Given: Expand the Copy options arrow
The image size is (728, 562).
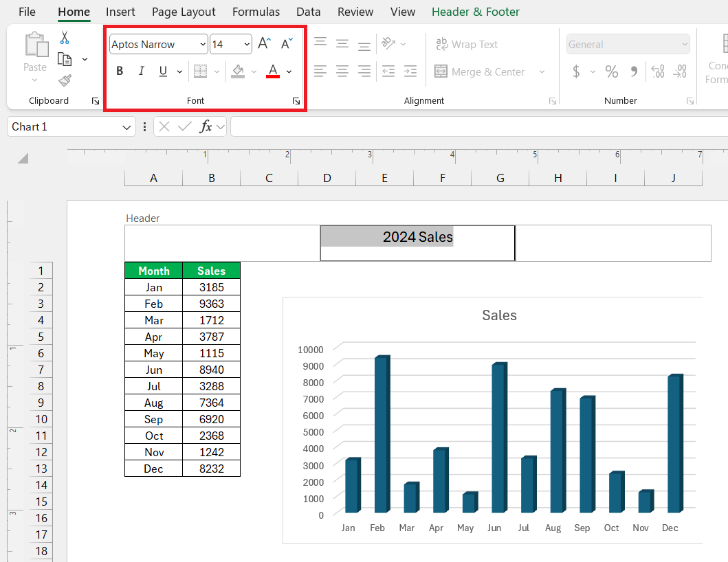Looking at the screenshot, I should (x=85, y=59).
